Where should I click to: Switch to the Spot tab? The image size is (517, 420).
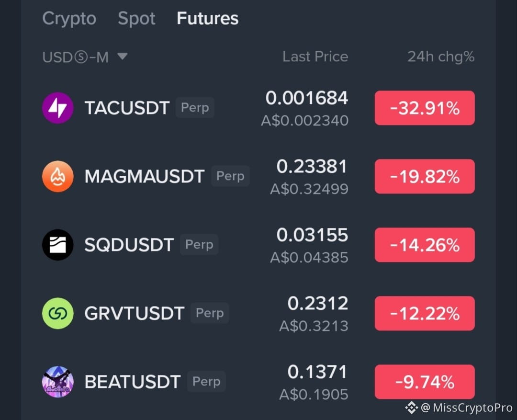[x=136, y=18]
